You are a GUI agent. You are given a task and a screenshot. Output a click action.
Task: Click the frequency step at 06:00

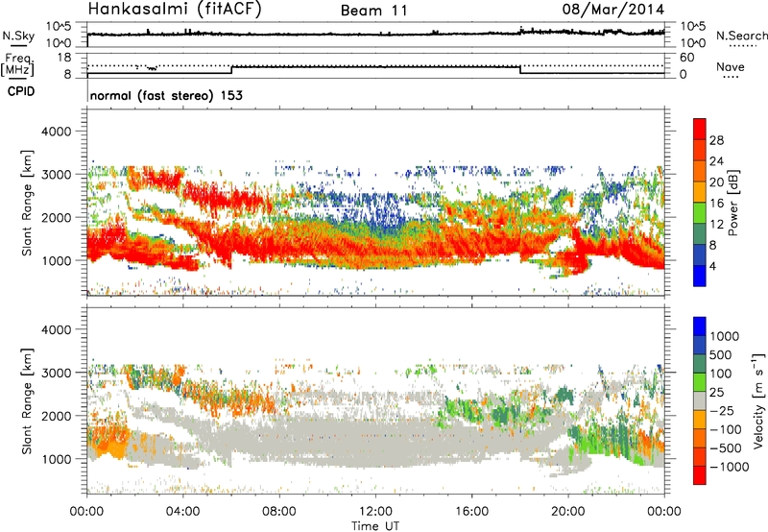point(231,69)
